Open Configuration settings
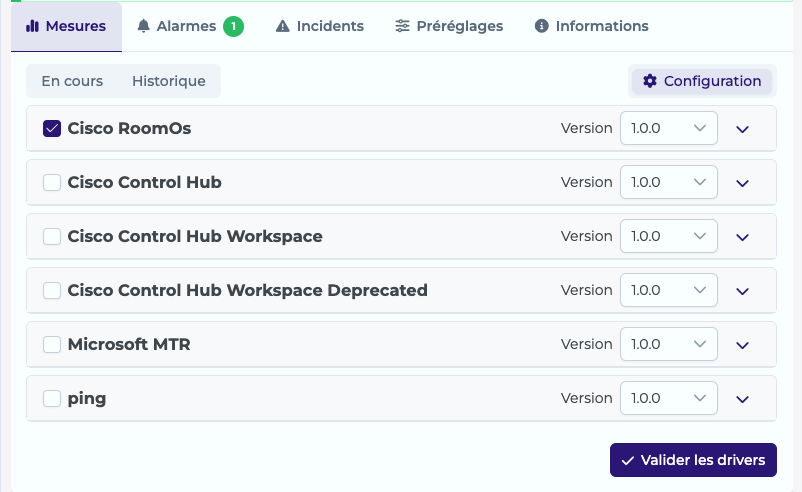The image size is (802, 492). (702, 81)
